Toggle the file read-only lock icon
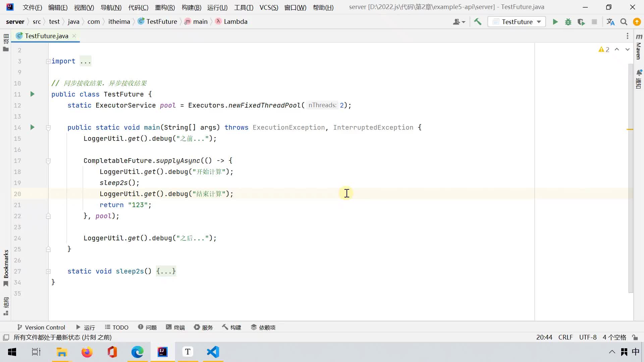 [x=635, y=338]
